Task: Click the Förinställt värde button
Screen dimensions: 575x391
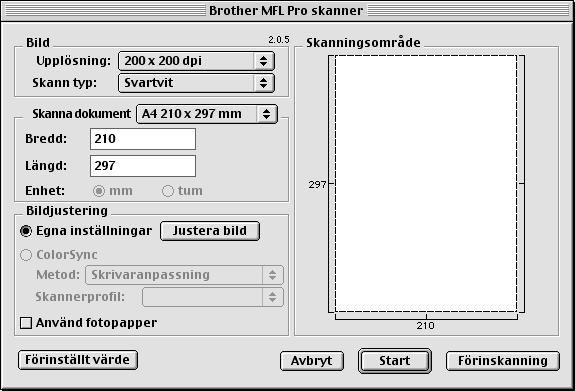Action: 78,360
